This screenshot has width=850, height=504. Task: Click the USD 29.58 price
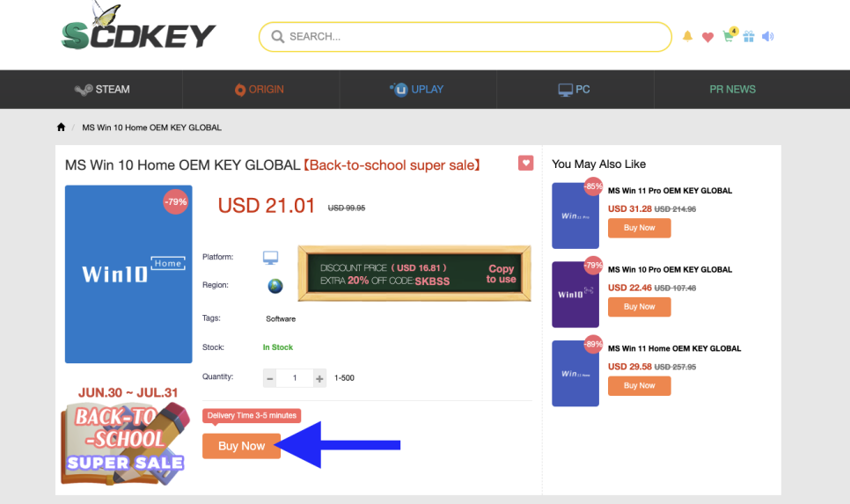coord(629,367)
